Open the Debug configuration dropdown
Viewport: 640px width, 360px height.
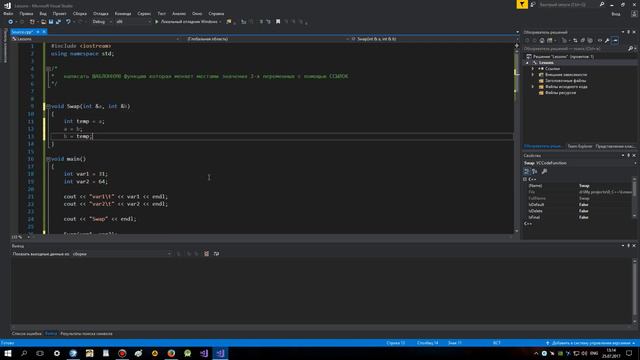(x=102, y=22)
